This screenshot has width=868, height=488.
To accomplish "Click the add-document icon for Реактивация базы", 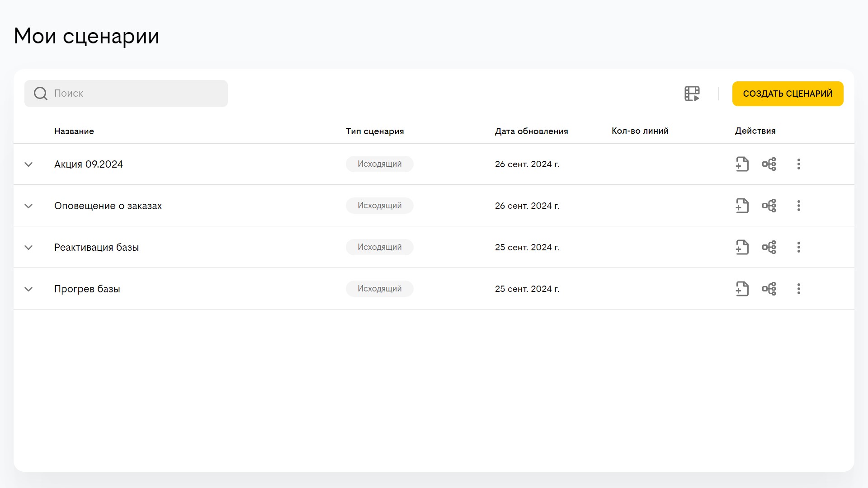I will tap(742, 247).
